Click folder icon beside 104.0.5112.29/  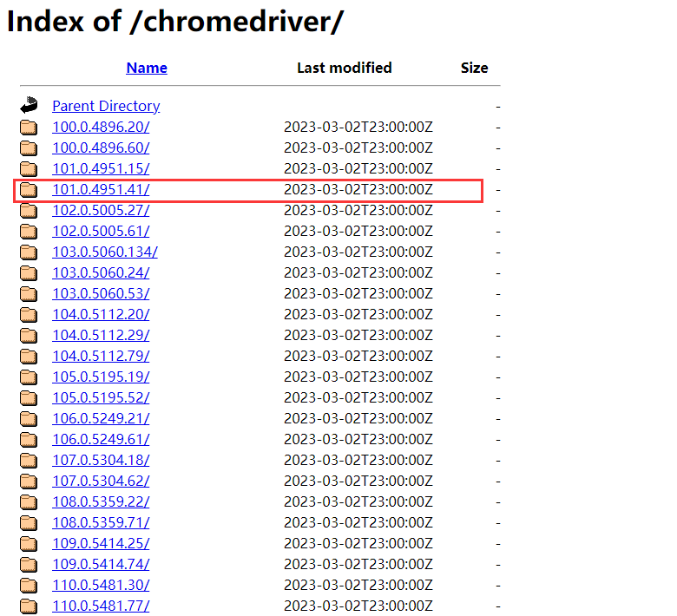point(29,336)
